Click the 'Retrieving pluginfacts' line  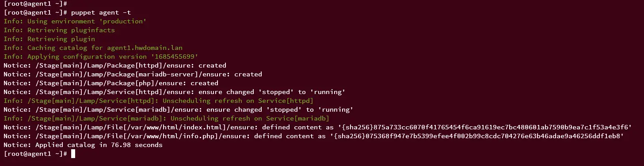click(x=59, y=30)
